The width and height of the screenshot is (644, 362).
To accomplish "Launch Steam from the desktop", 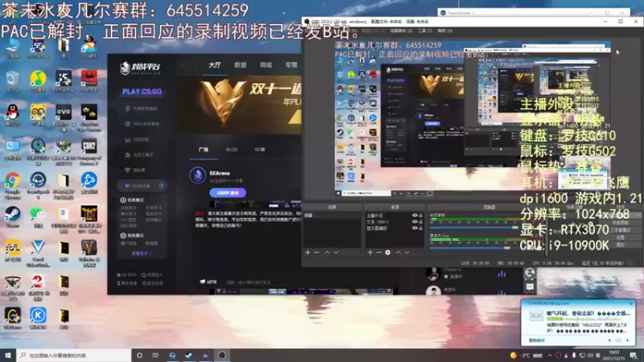I will tap(12, 216).
